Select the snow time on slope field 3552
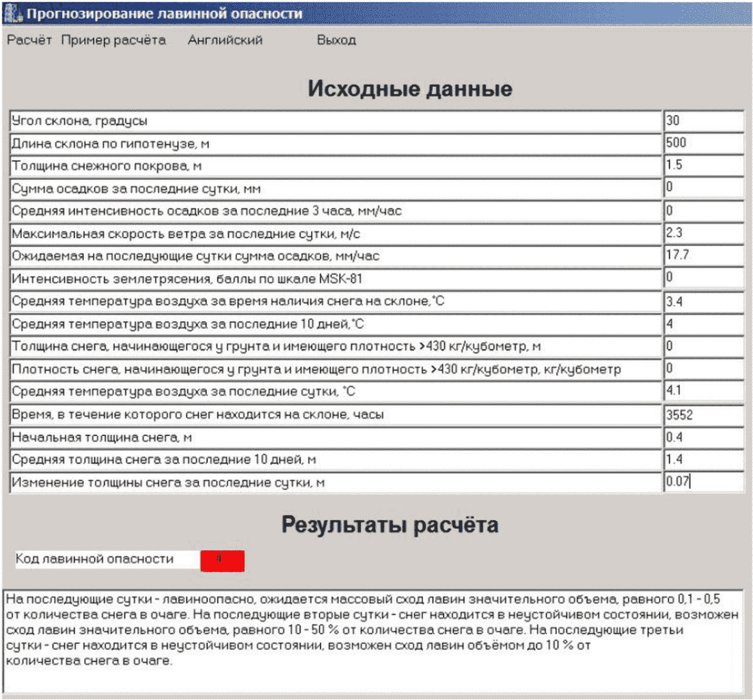 [x=703, y=415]
